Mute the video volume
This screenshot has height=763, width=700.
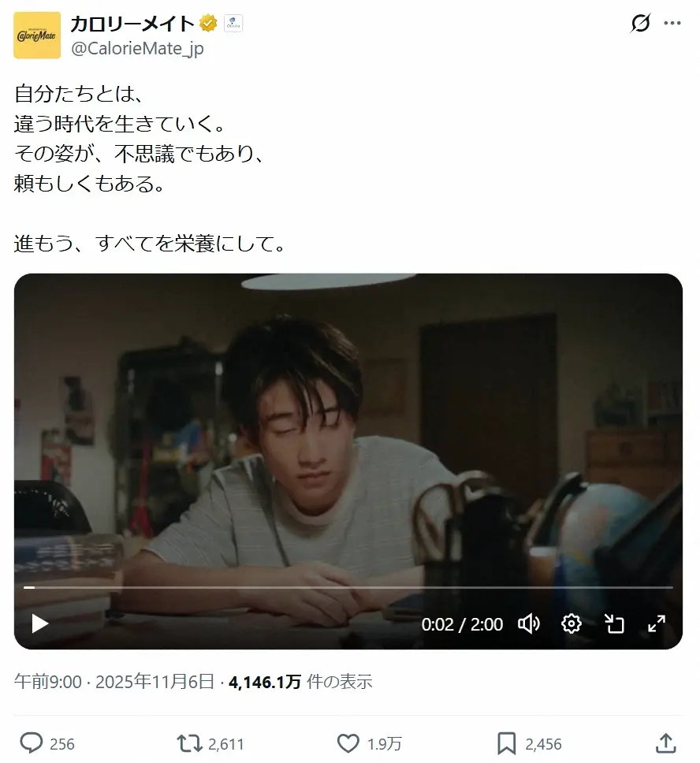pos(529,623)
